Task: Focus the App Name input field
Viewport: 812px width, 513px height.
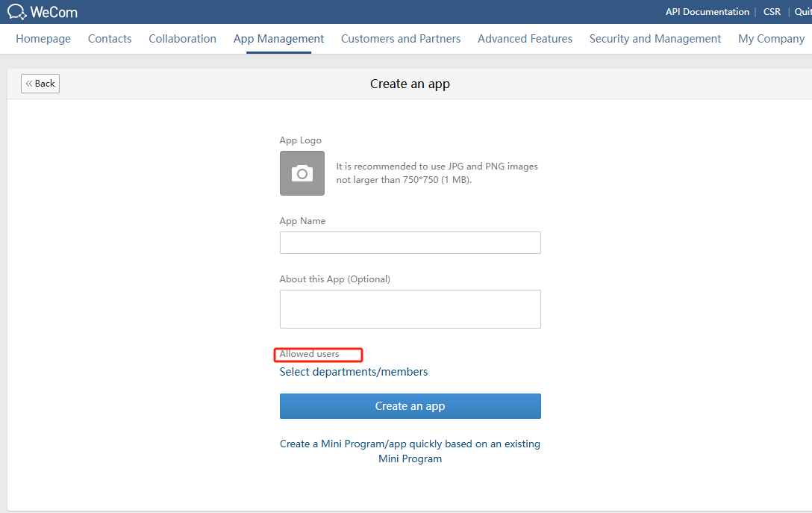Action: [x=410, y=243]
